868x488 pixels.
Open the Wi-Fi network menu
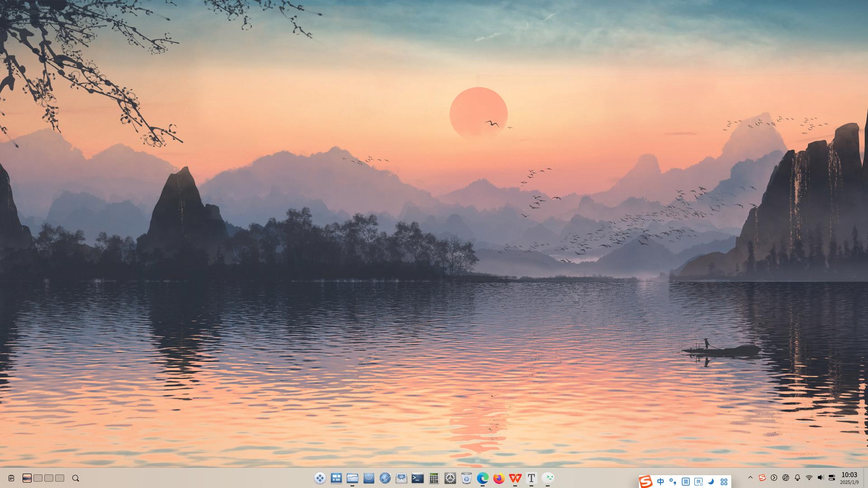(x=809, y=478)
